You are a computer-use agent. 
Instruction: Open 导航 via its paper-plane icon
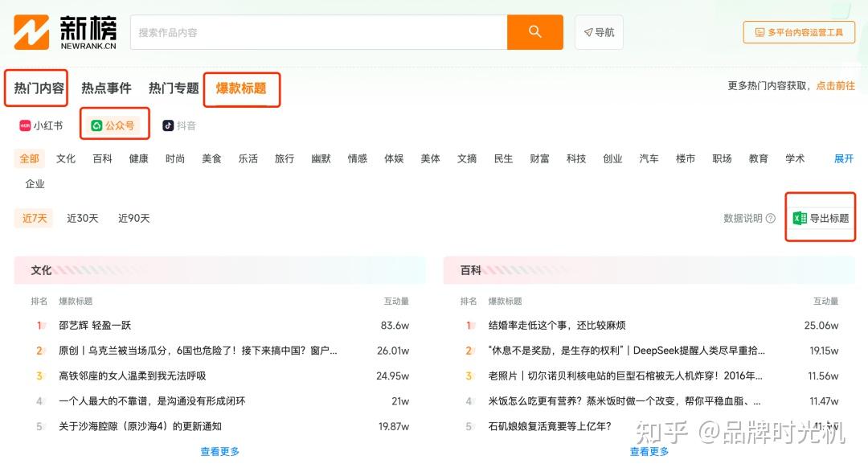[x=590, y=32]
